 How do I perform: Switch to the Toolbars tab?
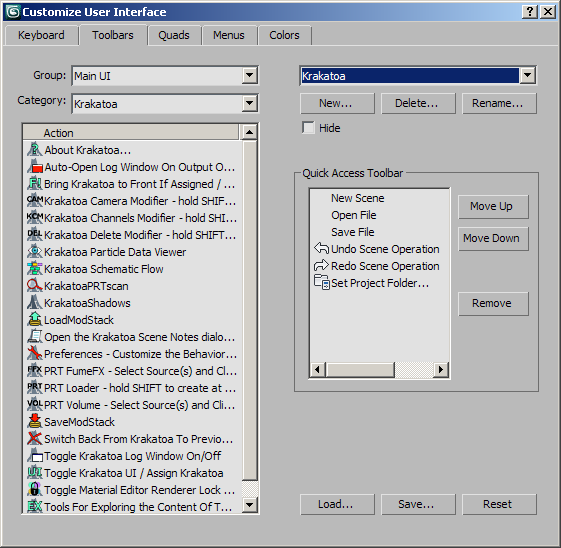[113, 35]
